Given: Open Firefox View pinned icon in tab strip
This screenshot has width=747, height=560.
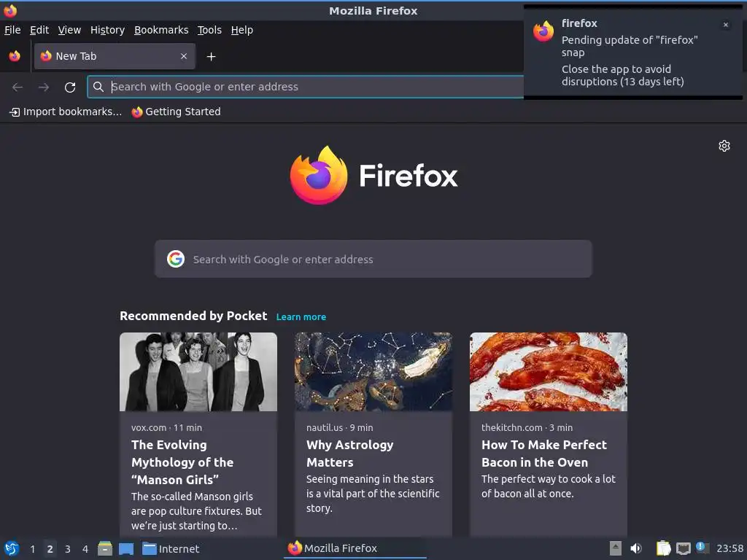Looking at the screenshot, I should tap(15, 56).
